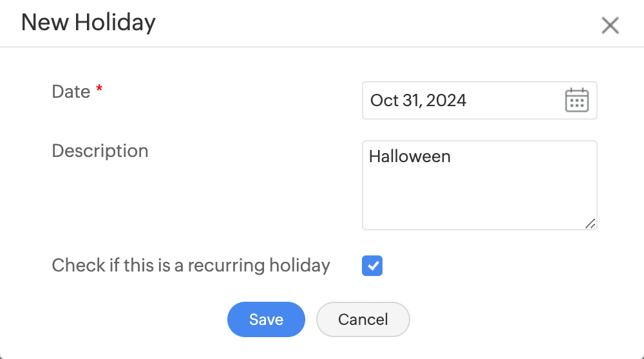Open the calendar date picker icon
644x359 pixels.
pyautogui.click(x=576, y=100)
